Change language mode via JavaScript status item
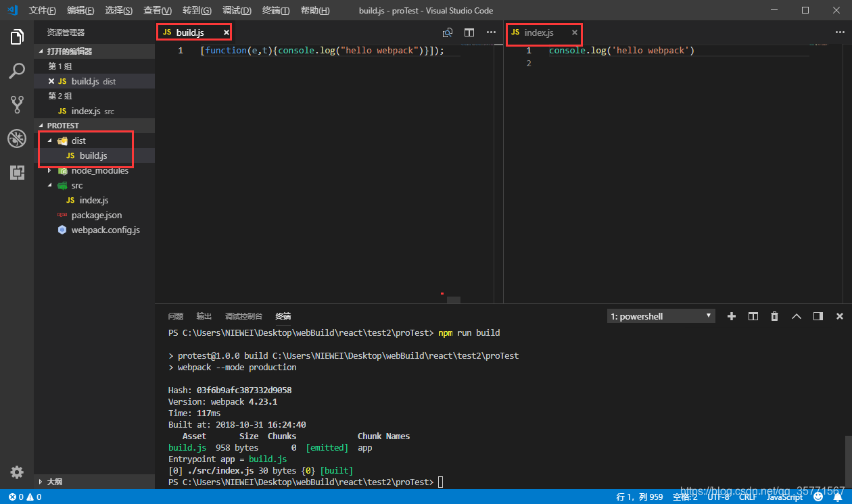Screen dimensions: 852x504 [x=784, y=497]
